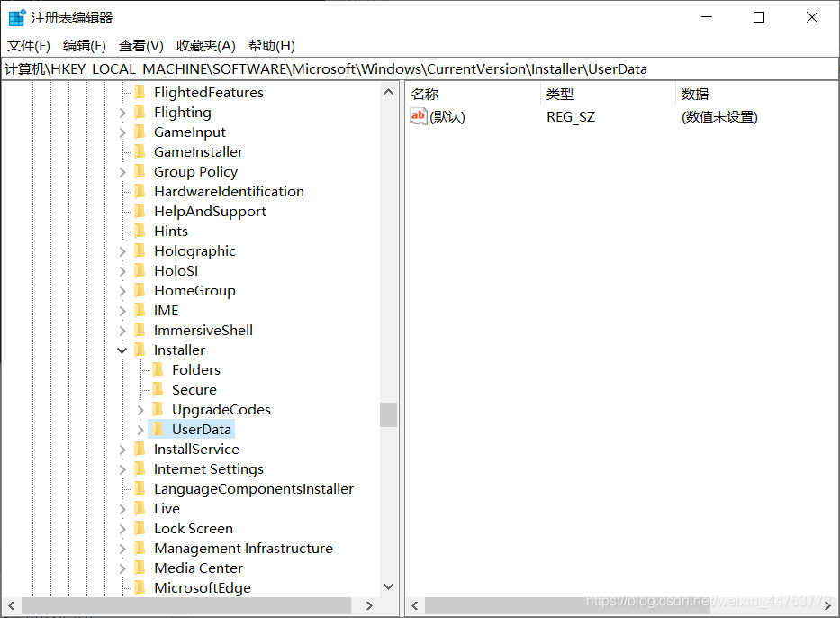Click the HomeGroup folder icon
The height and width of the screenshot is (618, 840).
coord(140,290)
